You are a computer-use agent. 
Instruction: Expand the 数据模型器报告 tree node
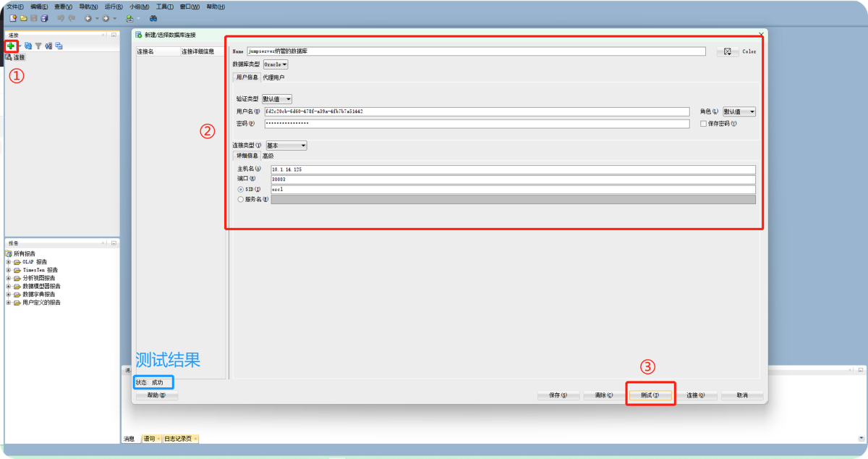point(8,286)
